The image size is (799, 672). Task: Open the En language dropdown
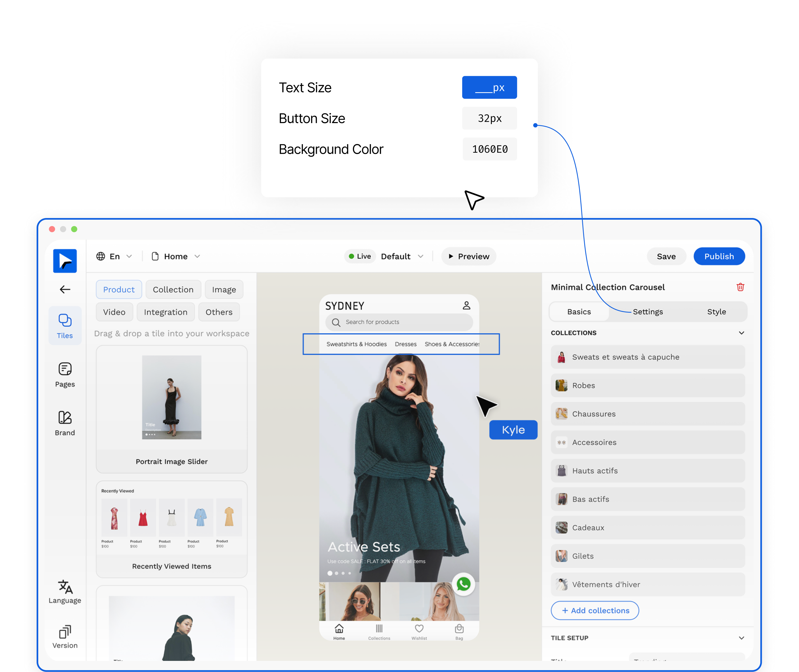coord(114,256)
